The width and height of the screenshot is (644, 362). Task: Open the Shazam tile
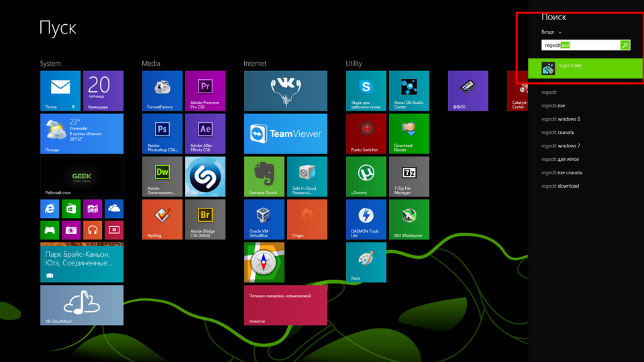click(205, 176)
